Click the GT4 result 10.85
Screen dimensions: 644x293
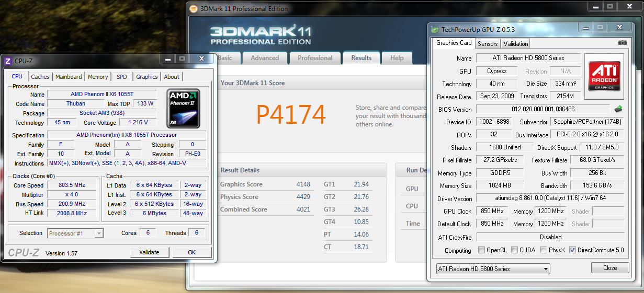(x=361, y=222)
